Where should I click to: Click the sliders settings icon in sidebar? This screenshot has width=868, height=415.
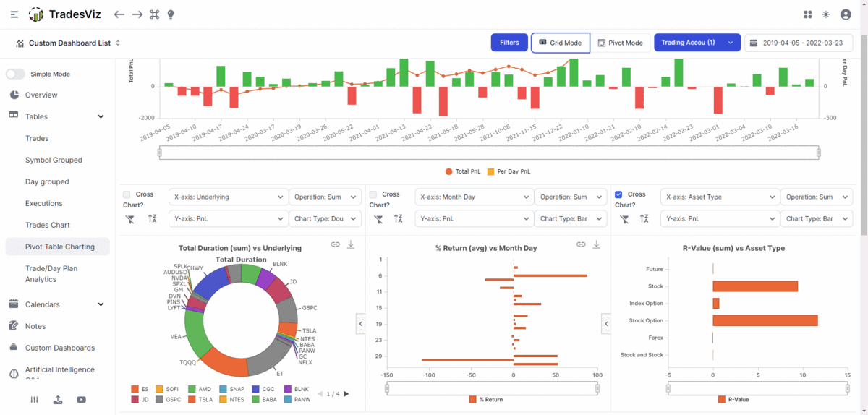(34, 400)
